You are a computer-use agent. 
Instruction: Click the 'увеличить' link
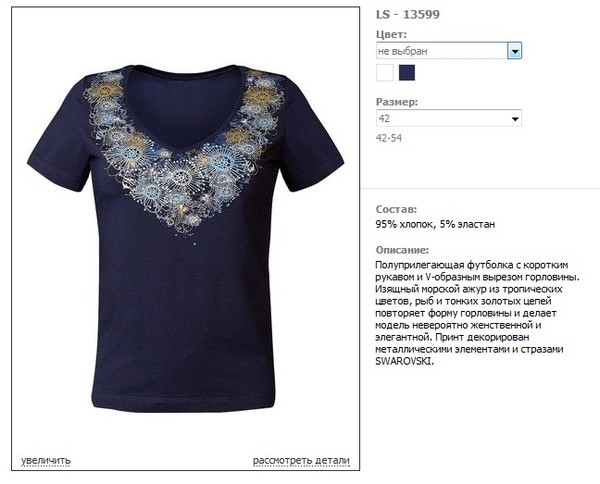point(46,460)
